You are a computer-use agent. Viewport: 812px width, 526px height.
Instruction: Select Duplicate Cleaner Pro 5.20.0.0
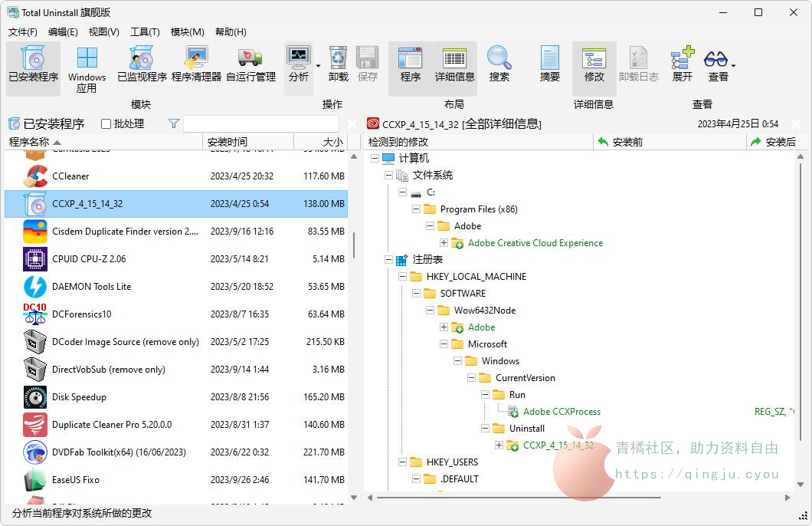tap(176, 425)
